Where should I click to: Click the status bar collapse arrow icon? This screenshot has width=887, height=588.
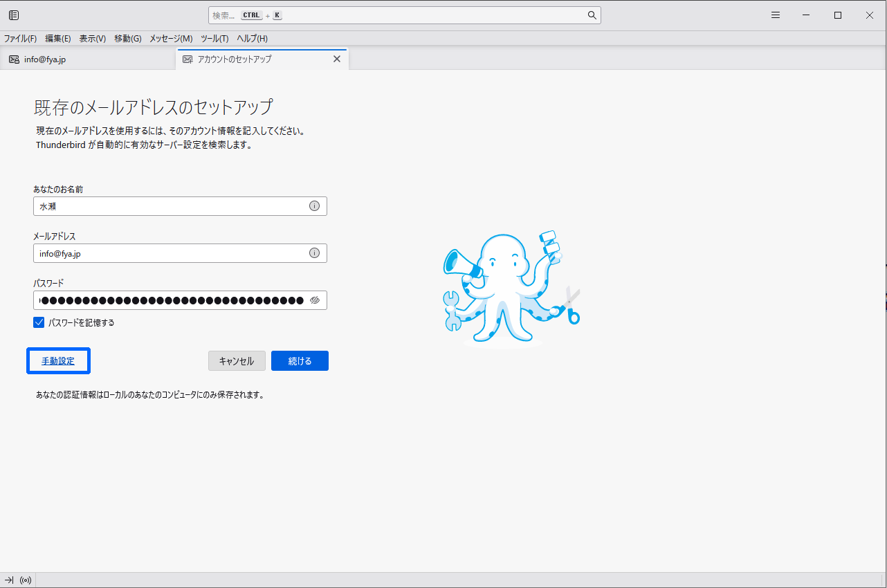pyautogui.click(x=9, y=580)
